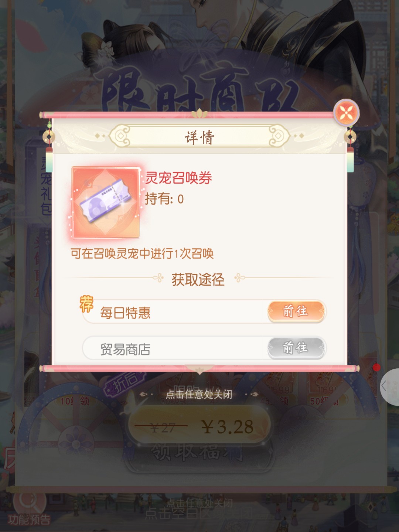
Task: Tap the 灵宠召唤券 ticket item icon
Action: pos(106,202)
